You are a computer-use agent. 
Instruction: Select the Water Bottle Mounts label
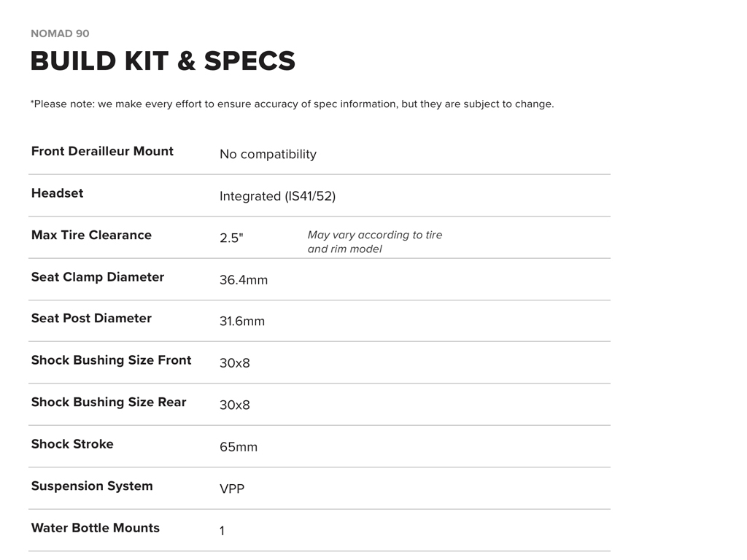point(95,528)
